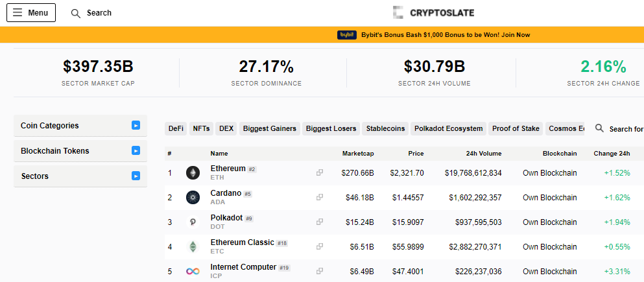Sort table by Marketcap column

358,154
